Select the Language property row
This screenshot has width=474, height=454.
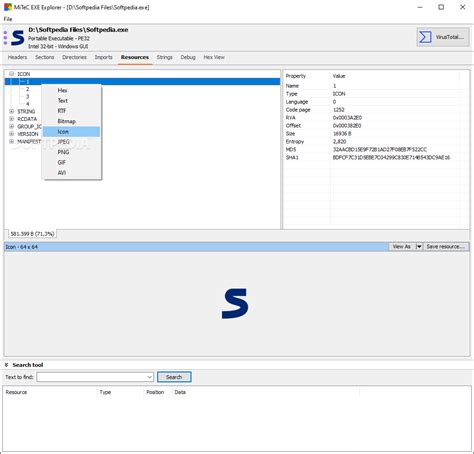[x=372, y=102]
